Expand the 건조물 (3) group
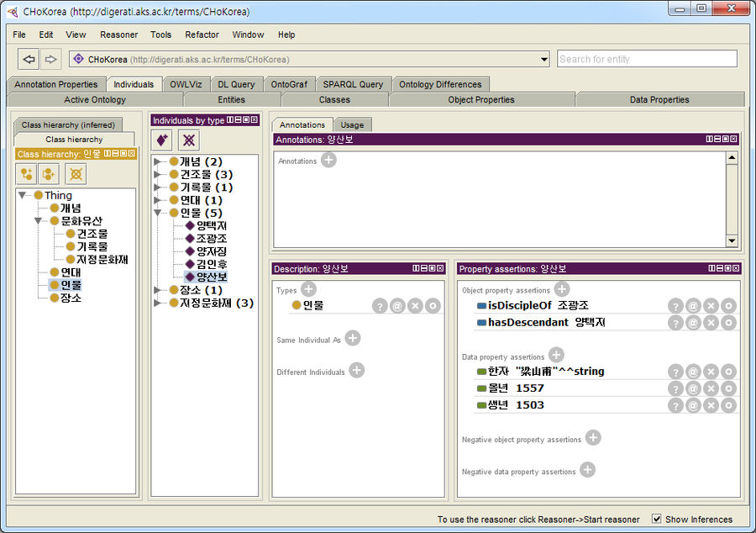This screenshot has width=756, height=533. coord(158,174)
